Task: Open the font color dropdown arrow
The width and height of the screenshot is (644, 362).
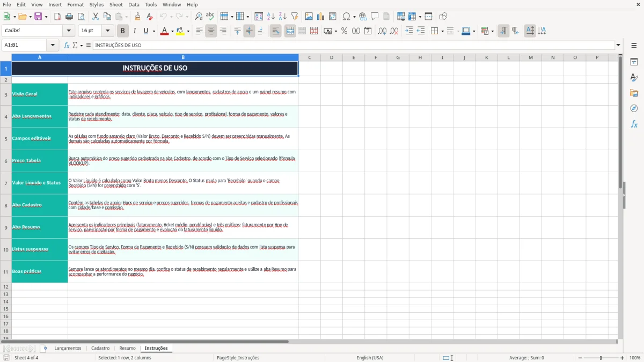Action: pyautogui.click(x=171, y=31)
